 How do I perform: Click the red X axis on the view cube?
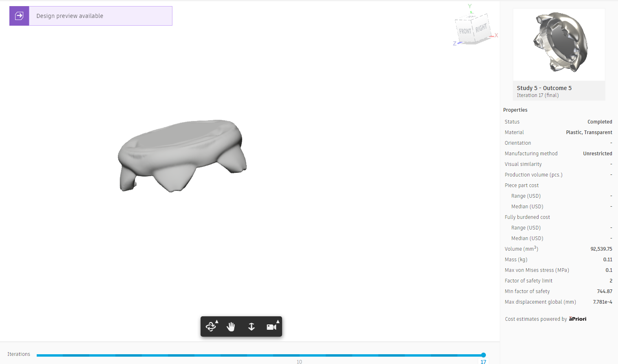tap(496, 35)
